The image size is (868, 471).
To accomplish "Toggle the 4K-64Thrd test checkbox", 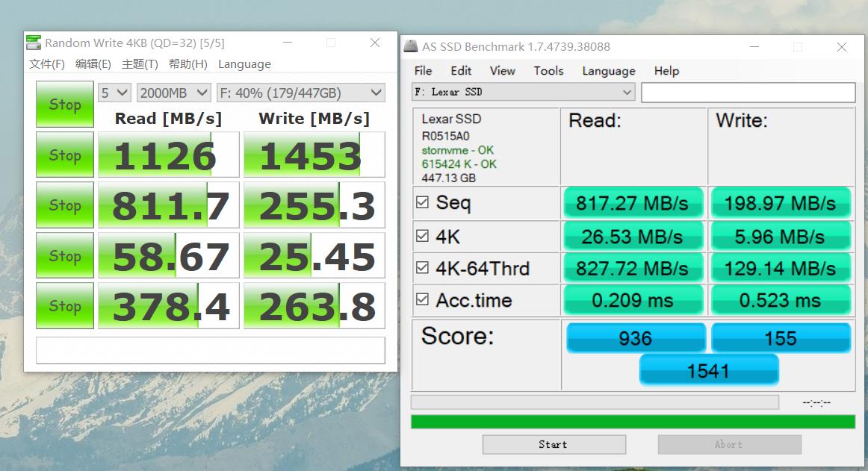I will [x=422, y=268].
